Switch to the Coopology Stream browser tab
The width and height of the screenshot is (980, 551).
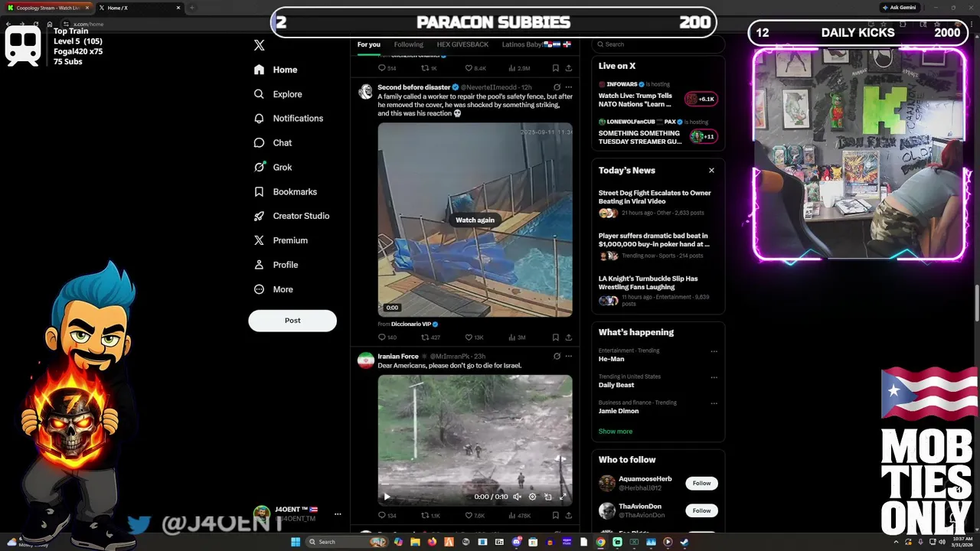pyautogui.click(x=47, y=8)
